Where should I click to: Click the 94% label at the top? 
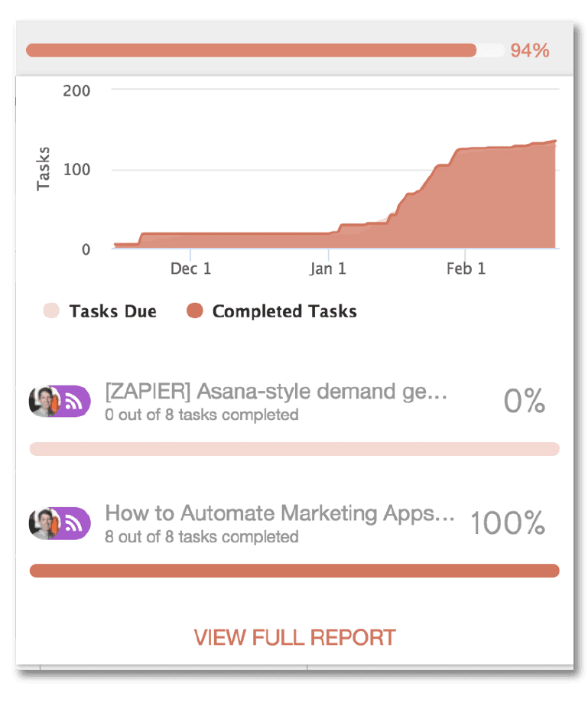tap(530, 50)
